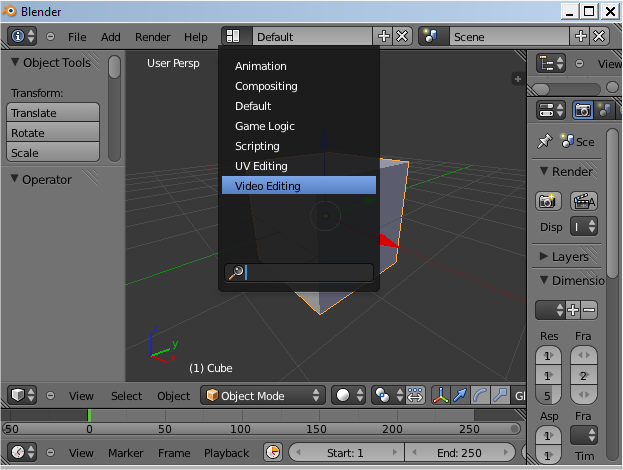The image size is (623, 470).
Task: Click the Start frame field
Action: pos(346,453)
